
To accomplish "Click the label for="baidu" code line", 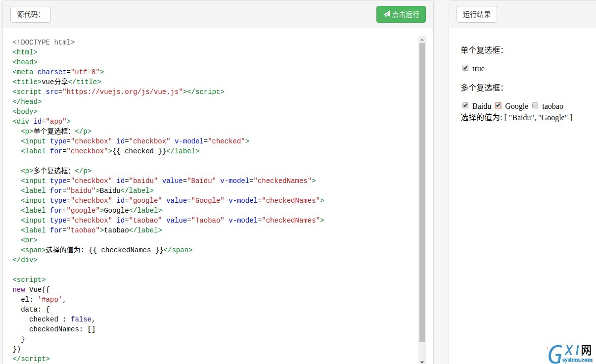I will (x=87, y=190).
